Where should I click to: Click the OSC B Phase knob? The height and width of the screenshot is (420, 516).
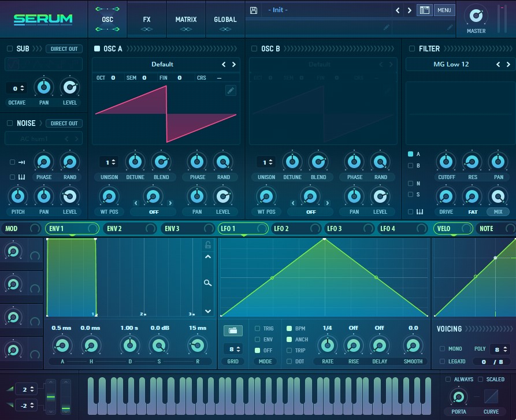[x=354, y=162]
